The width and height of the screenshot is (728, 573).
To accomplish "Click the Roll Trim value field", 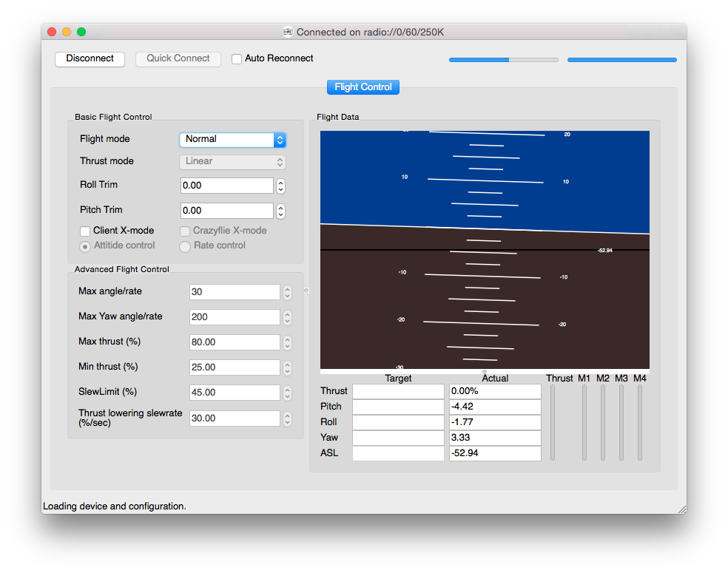I will coord(226,186).
